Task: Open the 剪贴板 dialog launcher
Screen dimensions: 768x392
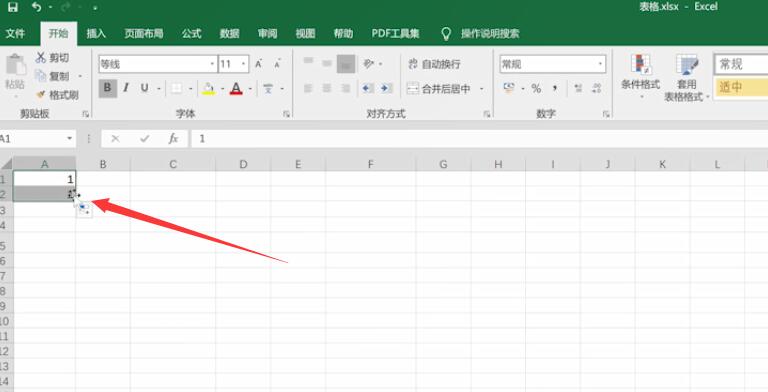Action: (86, 114)
